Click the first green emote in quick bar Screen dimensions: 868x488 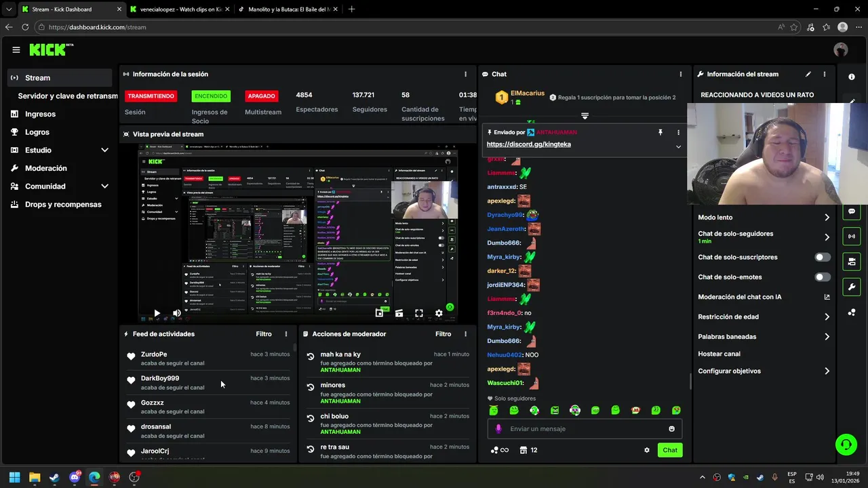pyautogui.click(x=494, y=410)
